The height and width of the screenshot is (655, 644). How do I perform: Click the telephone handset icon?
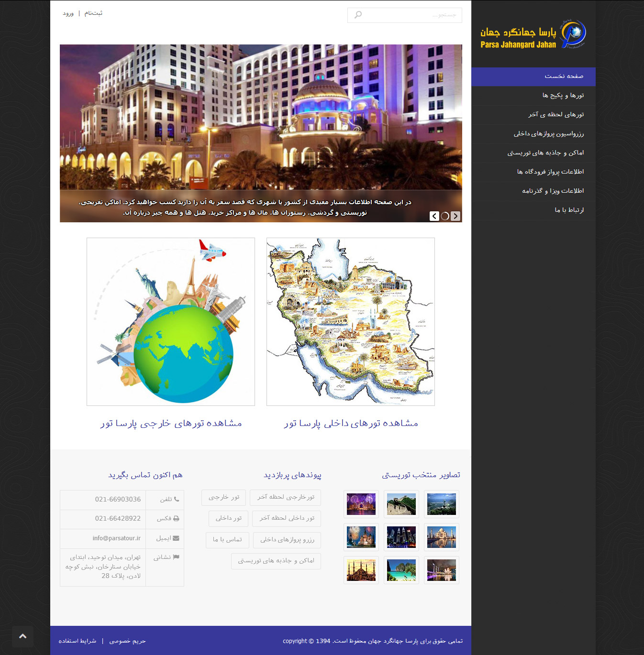click(x=177, y=499)
